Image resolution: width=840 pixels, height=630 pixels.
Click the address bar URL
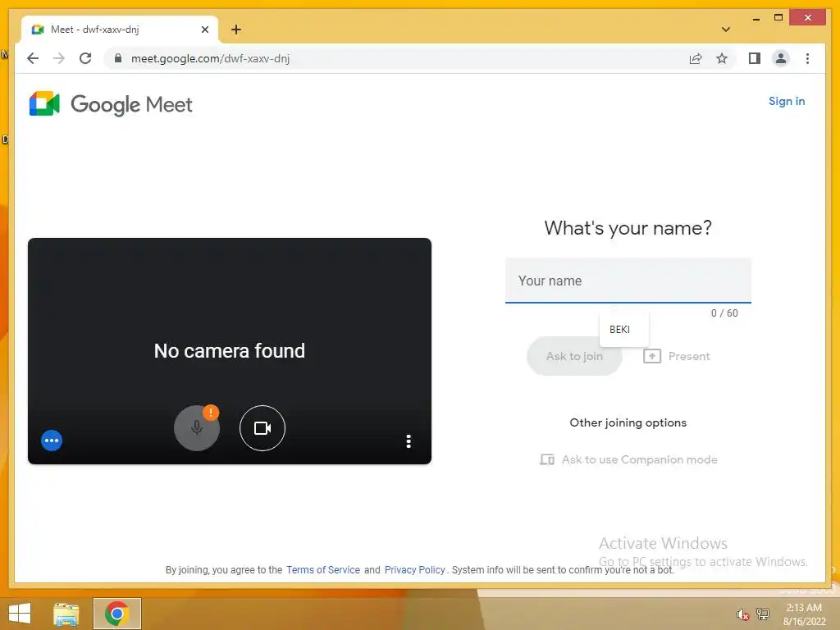coord(211,58)
